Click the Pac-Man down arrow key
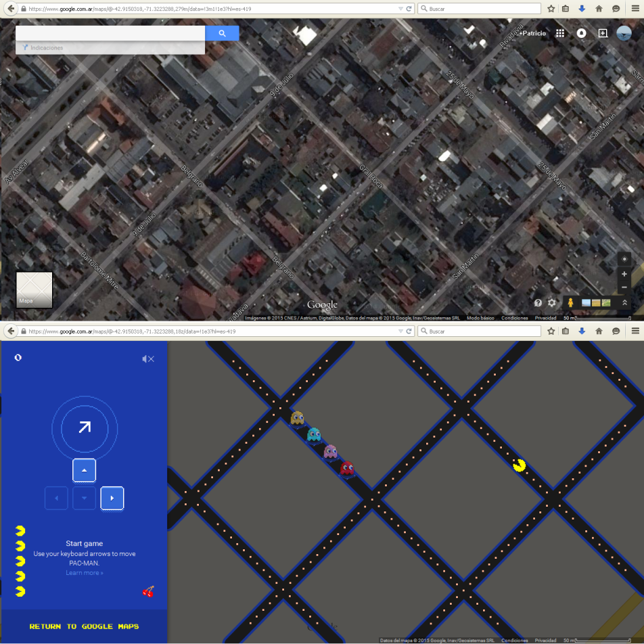The height and width of the screenshot is (644, 644). click(x=84, y=498)
